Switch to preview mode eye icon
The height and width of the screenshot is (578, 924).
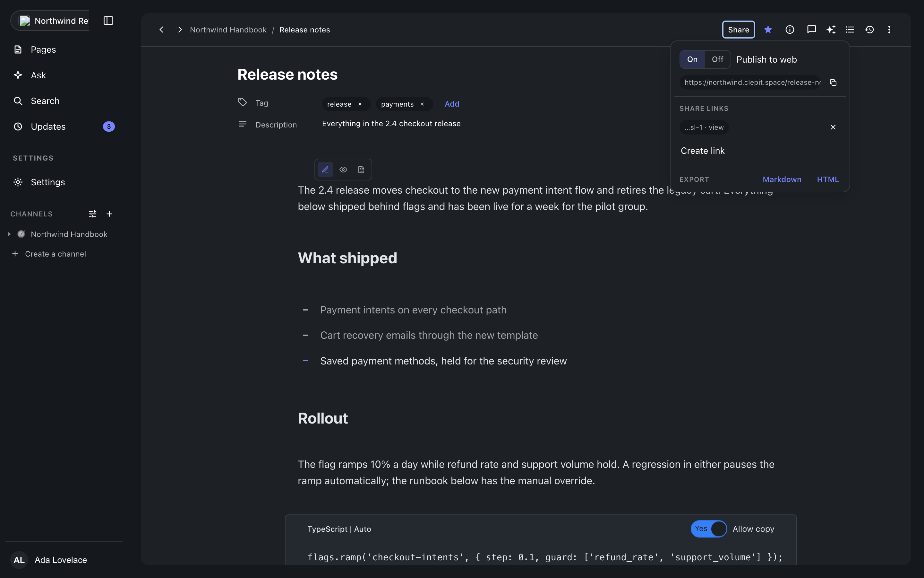tap(343, 169)
